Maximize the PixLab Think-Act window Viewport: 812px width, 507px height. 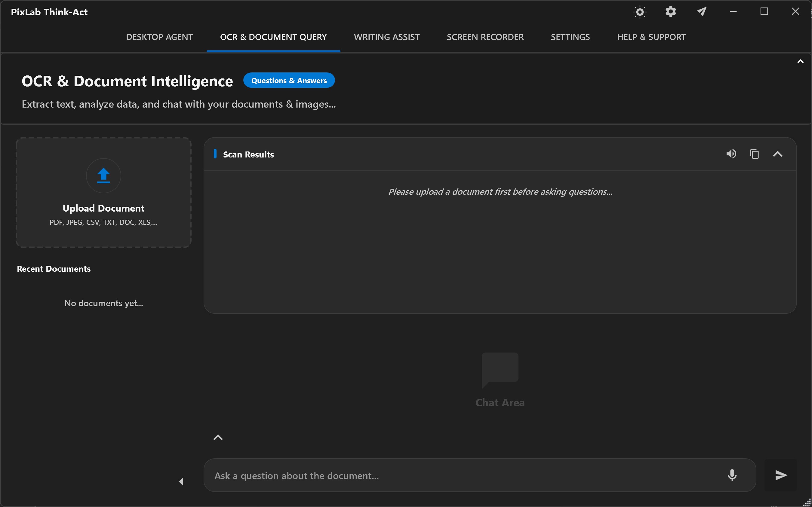click(x=764, y=12)
